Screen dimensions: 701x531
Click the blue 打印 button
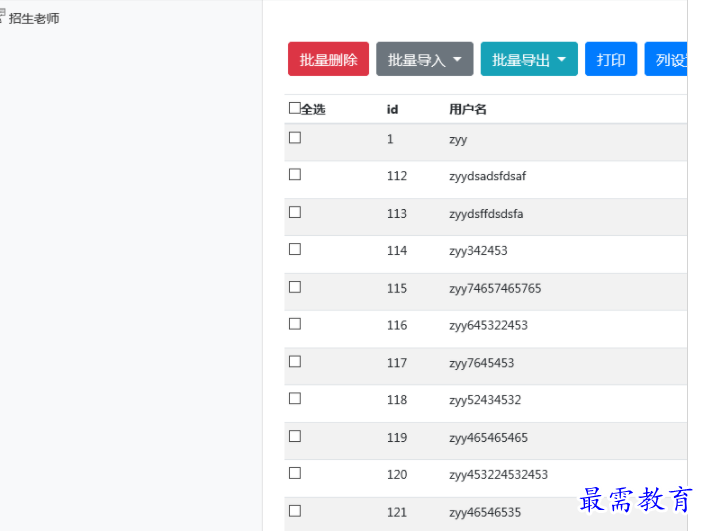click(x=610, y=59)
